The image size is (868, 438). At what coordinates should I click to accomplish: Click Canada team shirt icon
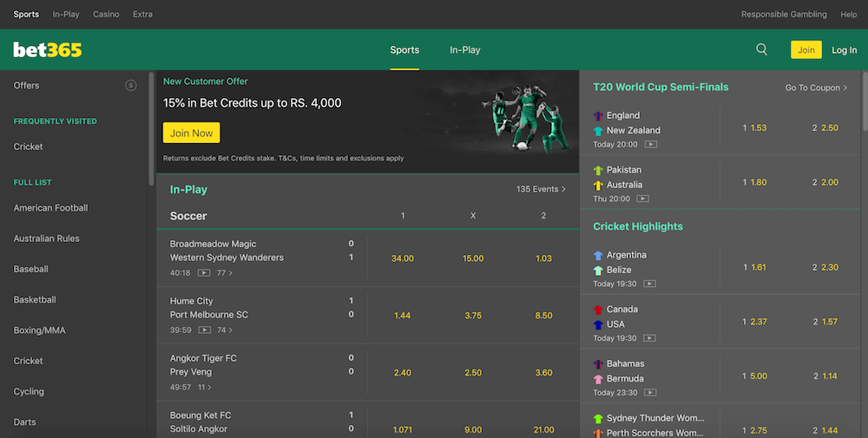click(x=598, y=310)
